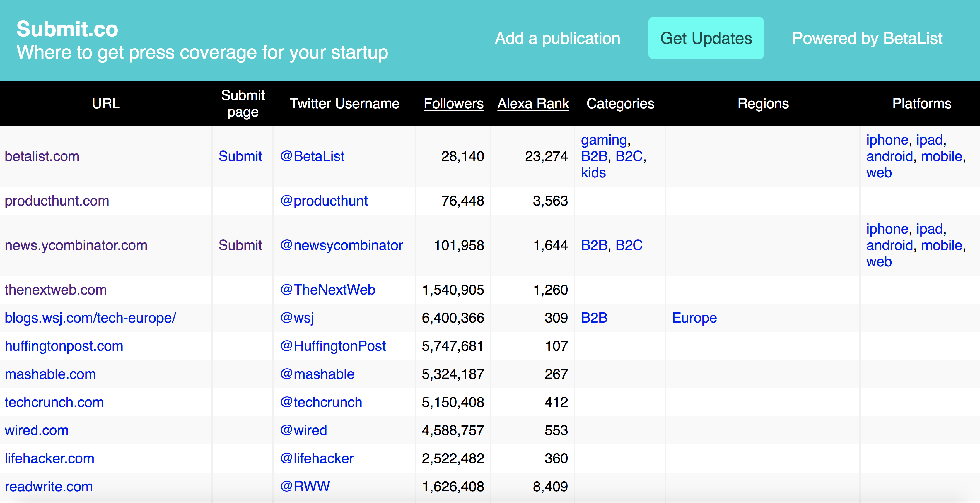The height and width of the screenshot is (503, 980).
Task: Open the Add a publication link
Action: point(557,38)
